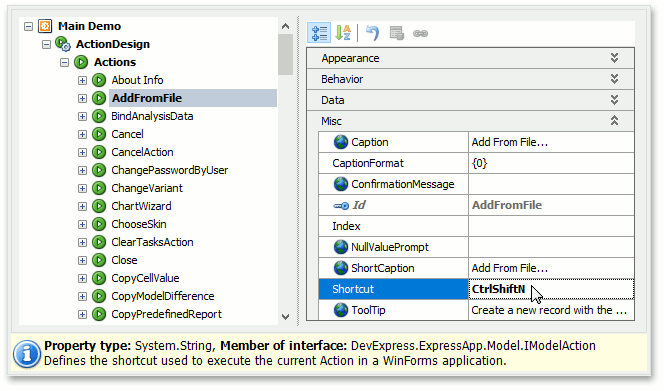664x391 pixels.
Task: Edit the ToolTip value field
Action: 551,310
